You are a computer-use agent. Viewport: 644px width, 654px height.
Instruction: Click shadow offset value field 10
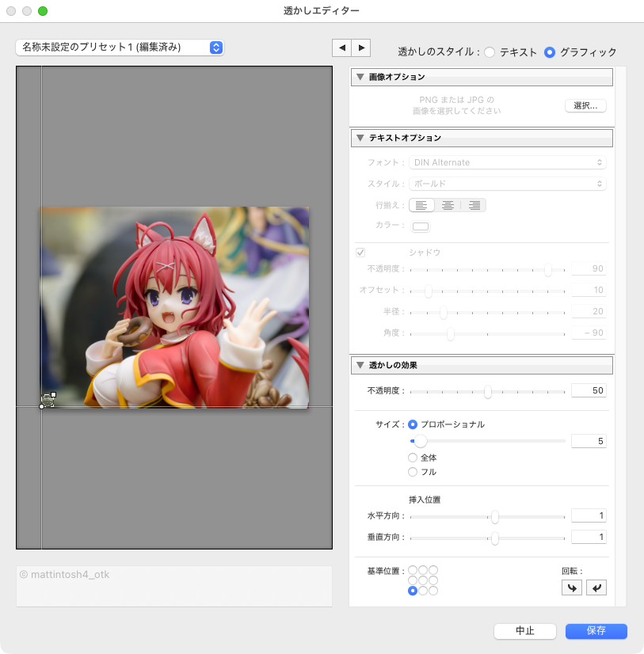coord(589,290)
